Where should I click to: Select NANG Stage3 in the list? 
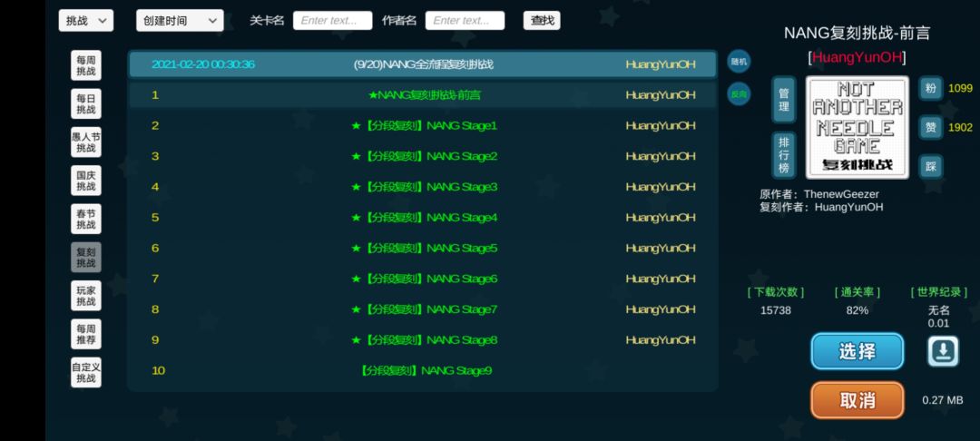click(x=423, y=187)
